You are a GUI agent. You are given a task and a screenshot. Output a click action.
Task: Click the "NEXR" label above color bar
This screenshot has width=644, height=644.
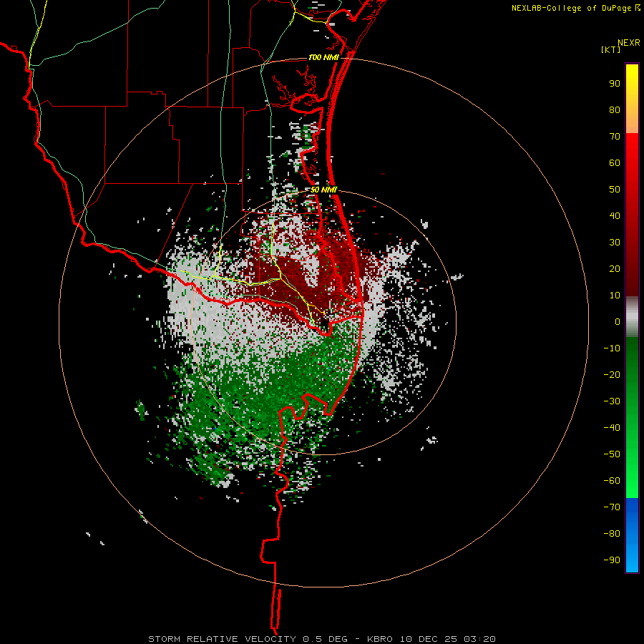coord(629,43)
